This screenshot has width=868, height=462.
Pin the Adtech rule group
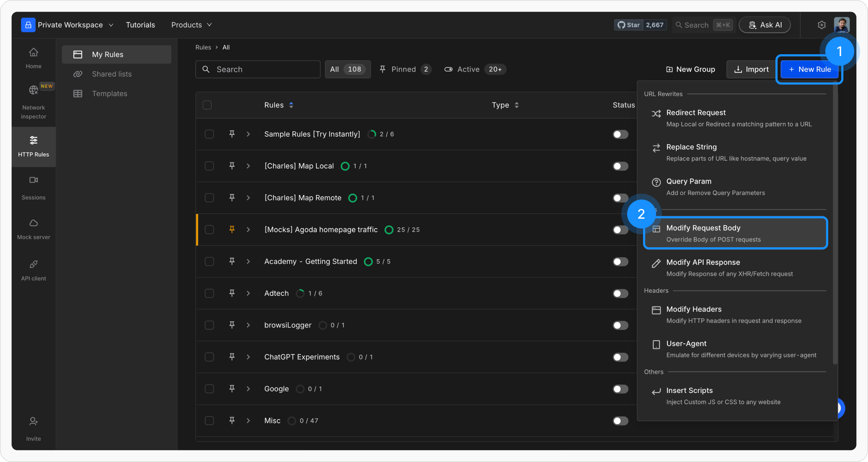[232, 293]
